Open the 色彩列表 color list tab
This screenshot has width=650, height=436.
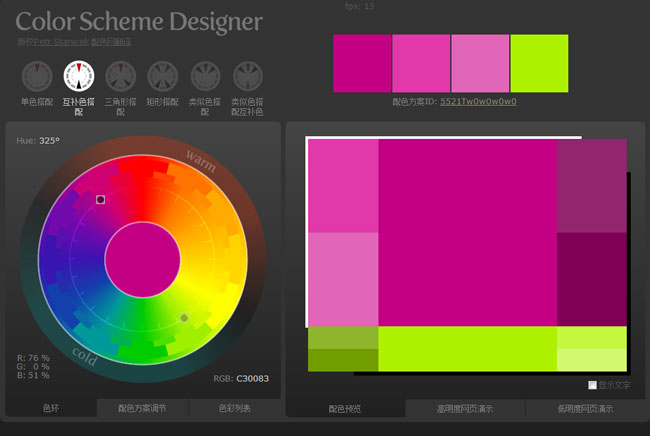[234, 408]
